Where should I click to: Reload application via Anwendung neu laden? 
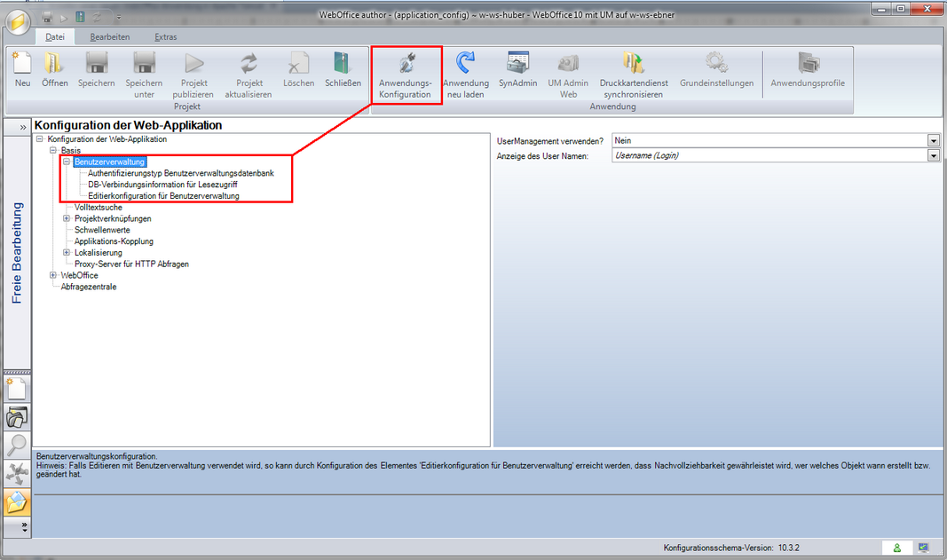[465, 65]
